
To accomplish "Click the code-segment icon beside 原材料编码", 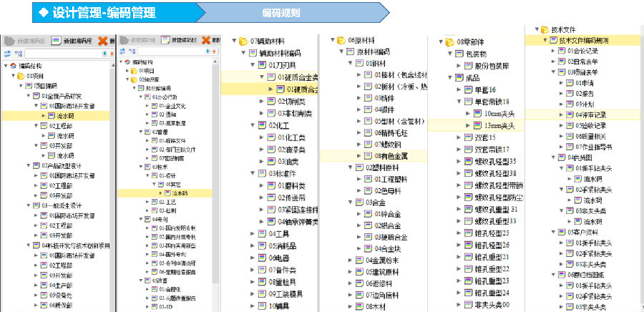I will click(350, 52).
